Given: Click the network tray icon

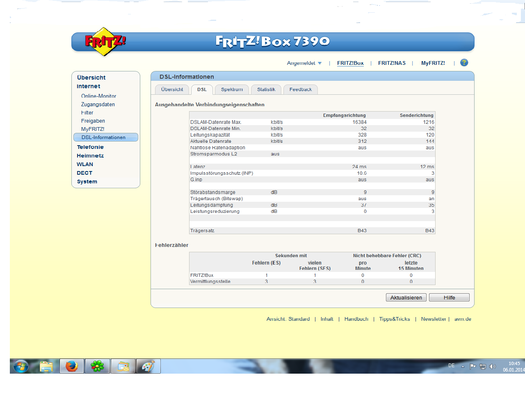Looking at the screenshot, I should coord(483,366).
